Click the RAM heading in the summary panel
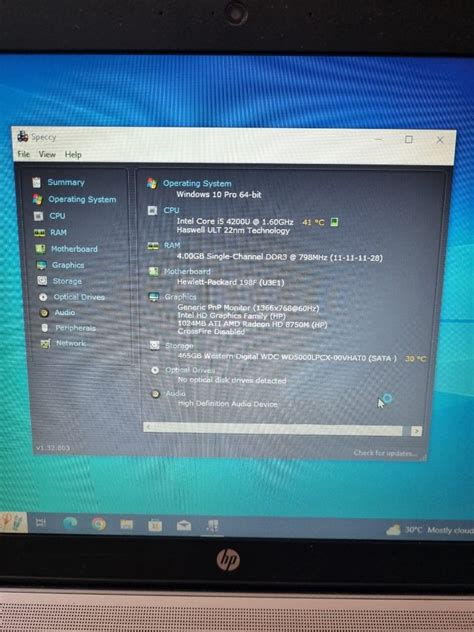The image size is (474, 632). tap(172, 245)
